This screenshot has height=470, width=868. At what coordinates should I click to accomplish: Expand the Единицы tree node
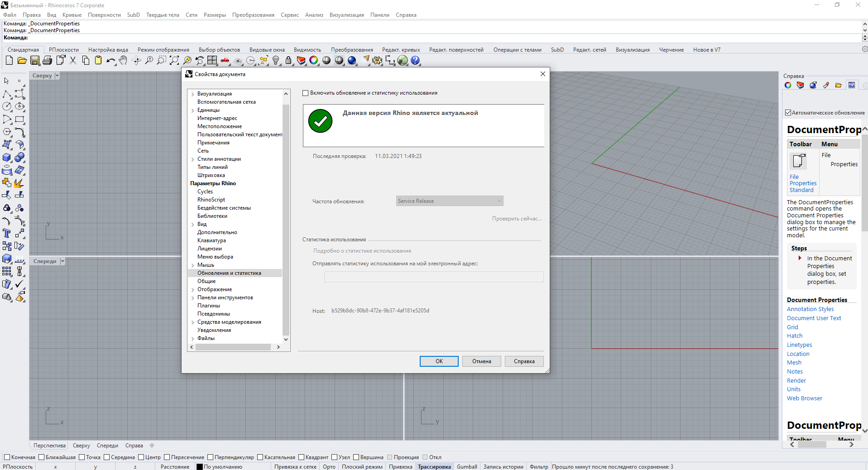coord(193,110)
